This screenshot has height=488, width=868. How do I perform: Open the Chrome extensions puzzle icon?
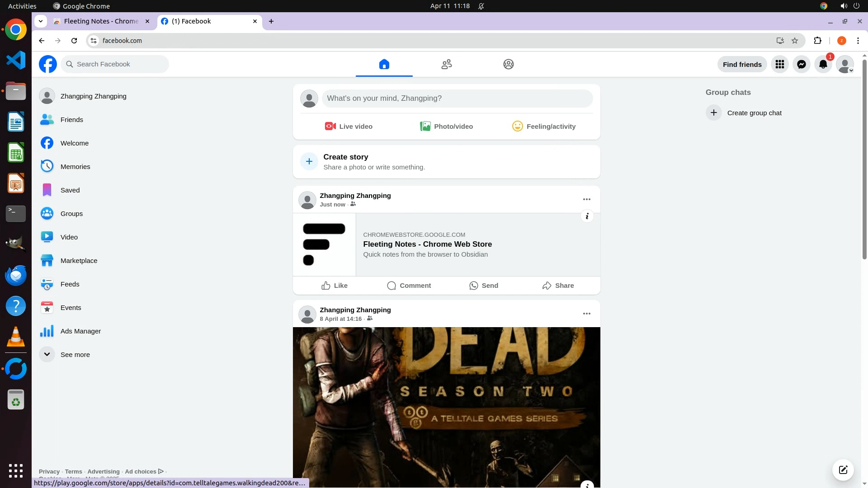point(817,41)
